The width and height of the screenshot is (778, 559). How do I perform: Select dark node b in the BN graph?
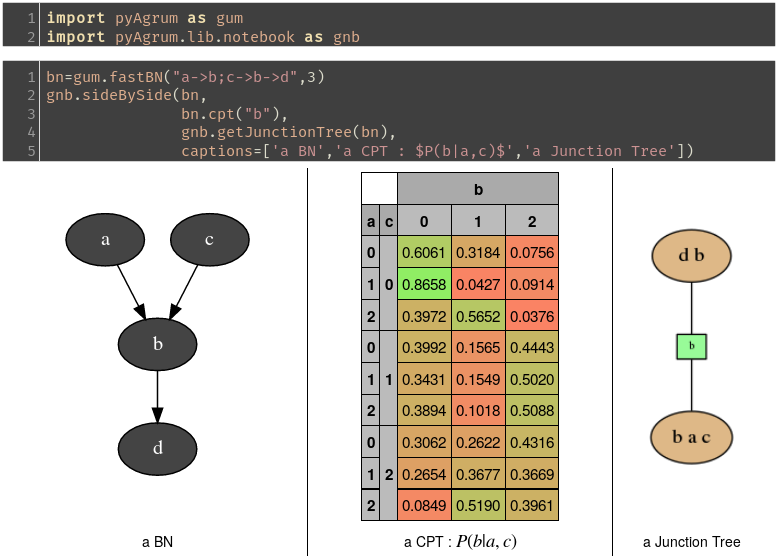pos(157,344)
